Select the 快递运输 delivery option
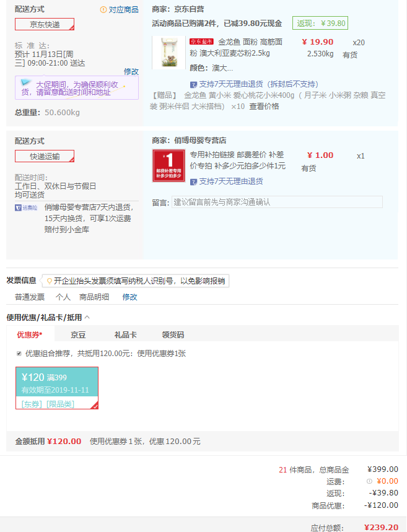 pyautogui.click(x=45, y=156)
